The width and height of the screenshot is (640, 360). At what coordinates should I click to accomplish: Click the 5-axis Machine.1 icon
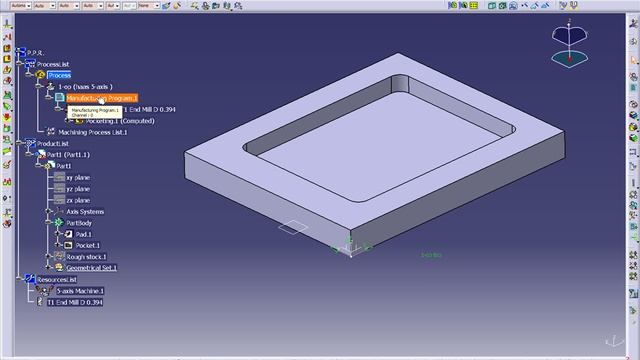[x=44, y=290]
